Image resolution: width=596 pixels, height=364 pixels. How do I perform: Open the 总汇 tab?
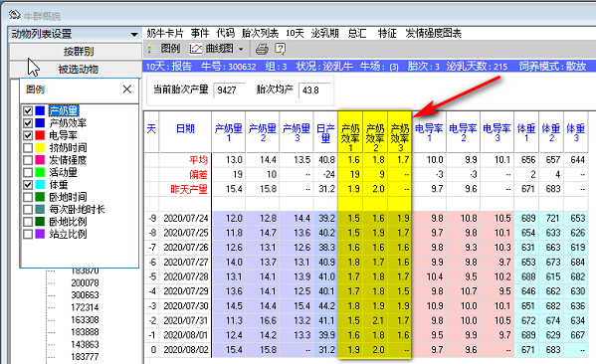357,34
